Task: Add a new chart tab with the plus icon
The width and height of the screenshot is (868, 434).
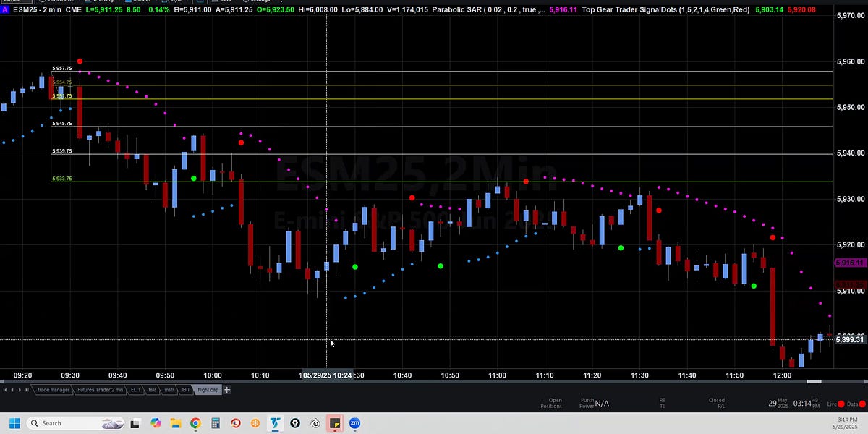Action: coord(226,390)
